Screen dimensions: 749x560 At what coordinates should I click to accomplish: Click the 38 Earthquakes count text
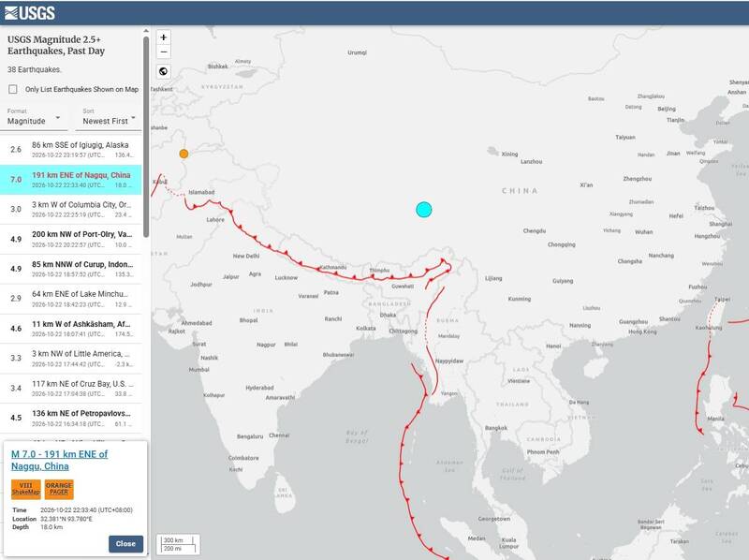[x=34, y=69]
